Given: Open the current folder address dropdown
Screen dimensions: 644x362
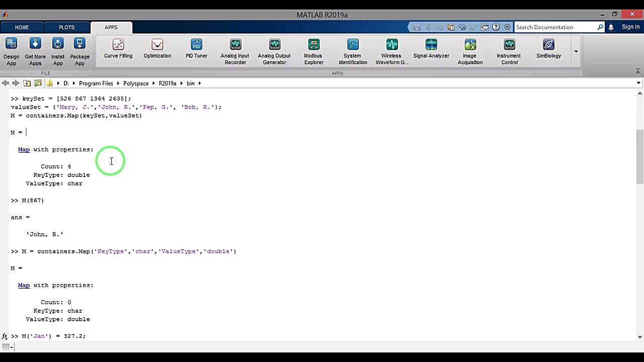Looking at the screenshot, I should pyautogui.click(x=638, y=83).
